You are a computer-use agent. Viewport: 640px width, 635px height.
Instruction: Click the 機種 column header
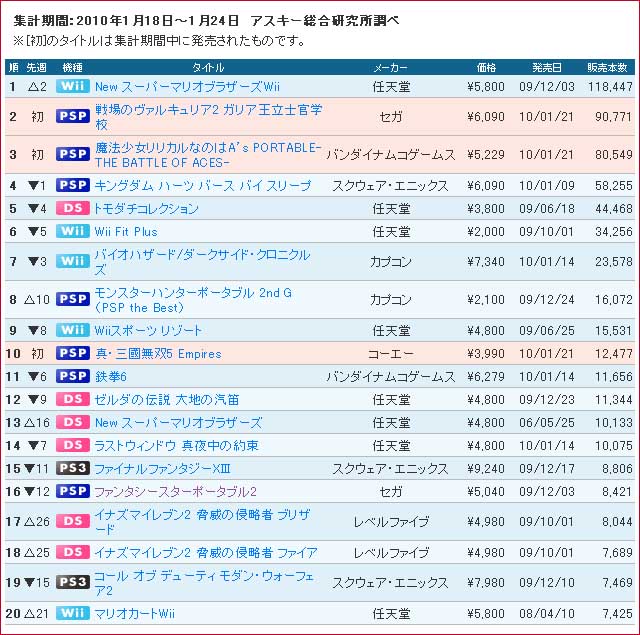(73, 67)
